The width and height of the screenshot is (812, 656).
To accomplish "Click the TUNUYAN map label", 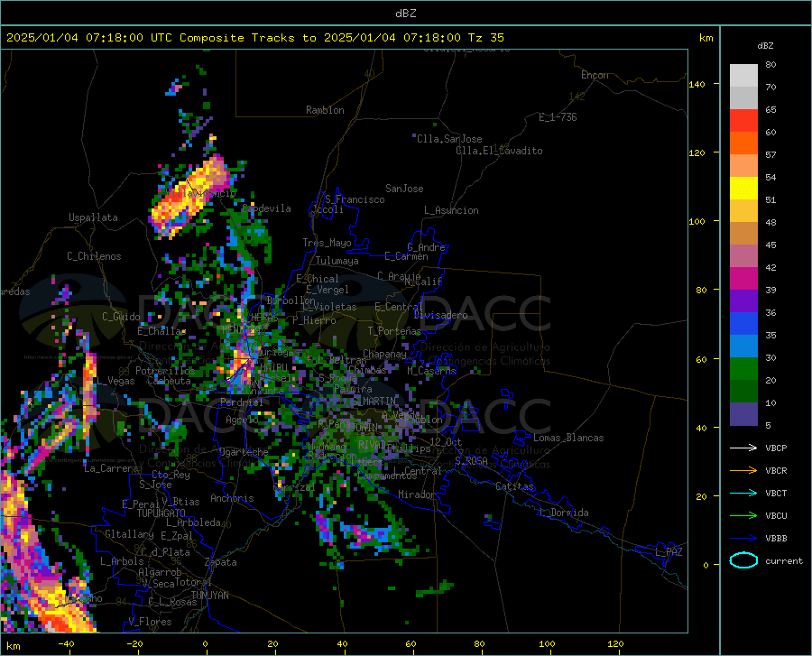I will coord(209,595).
